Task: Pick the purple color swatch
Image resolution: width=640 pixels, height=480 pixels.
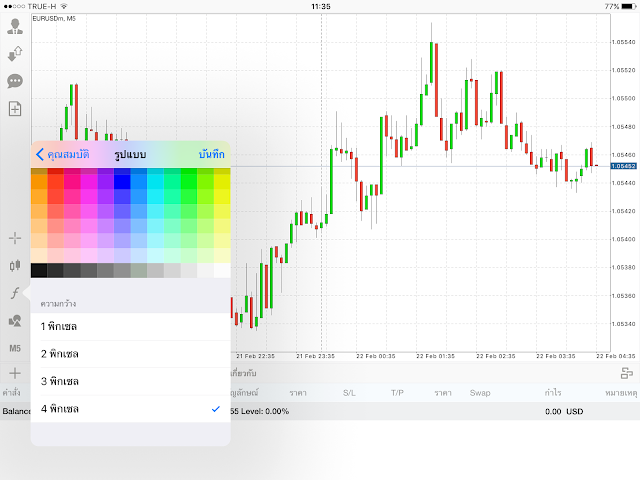Action: pyautogui.click(x=106, y=182)
